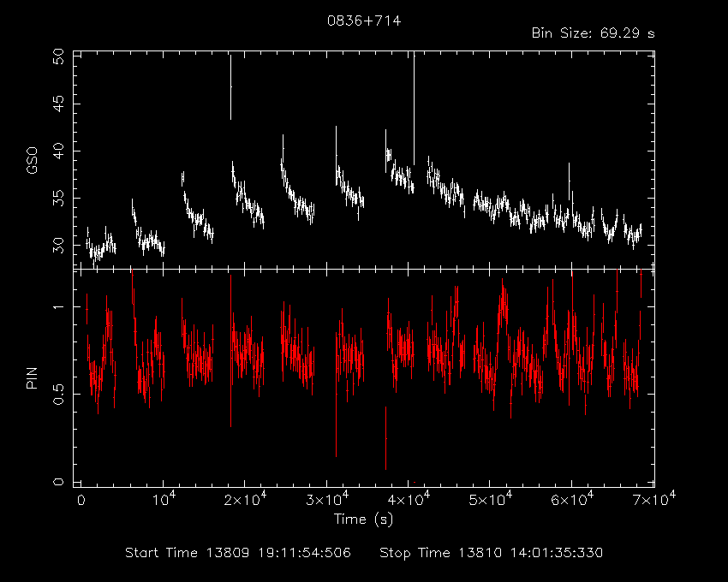Click the x-axis tick label 2×10^4

[x=245, y=499]
